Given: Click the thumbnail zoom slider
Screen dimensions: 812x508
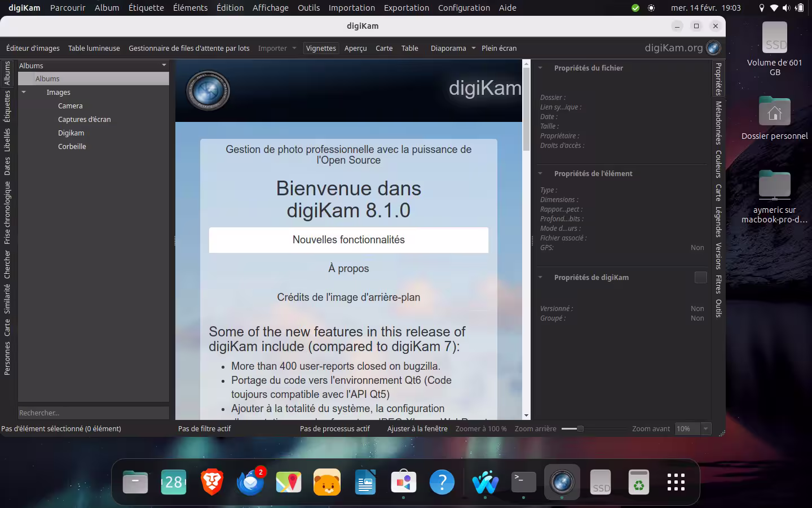Looking at the screenshot, I should coord(594,428).
